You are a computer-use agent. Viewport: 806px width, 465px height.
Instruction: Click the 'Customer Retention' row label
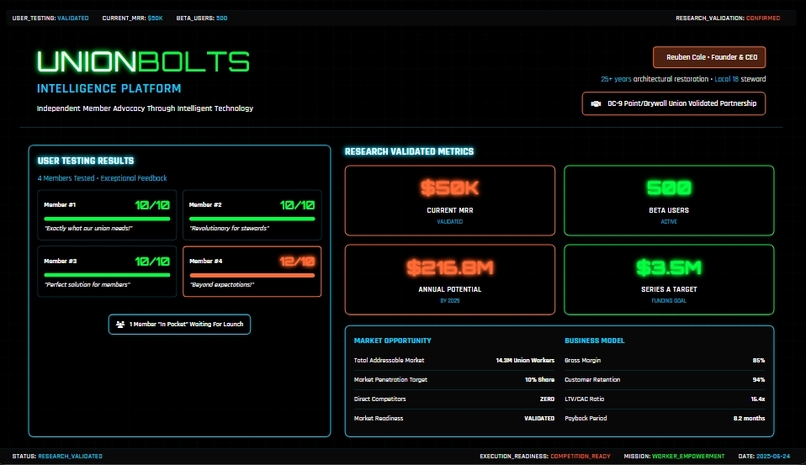(x=592, y=380)
